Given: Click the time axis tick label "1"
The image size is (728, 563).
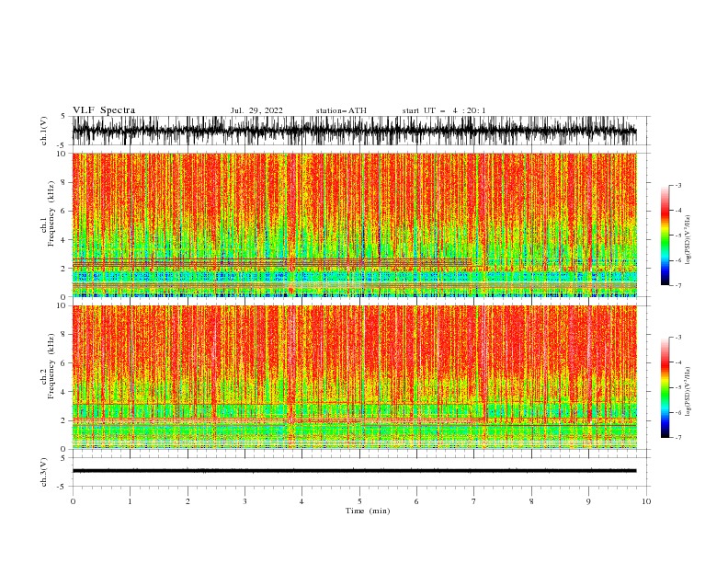Looking at the screenshot, I should (x=130, y=501).
